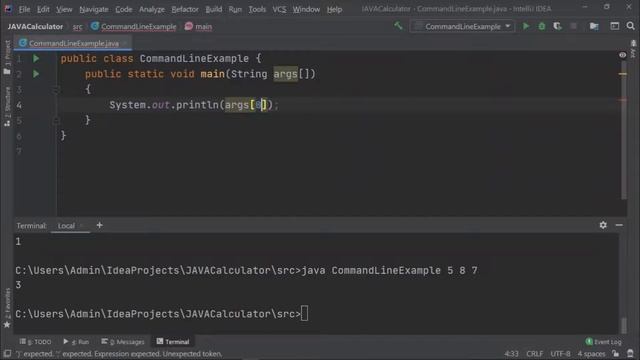The width and height of the screenshot is (640, 360).
Task: Click the Stop process icon
Action: click(573, 27)
